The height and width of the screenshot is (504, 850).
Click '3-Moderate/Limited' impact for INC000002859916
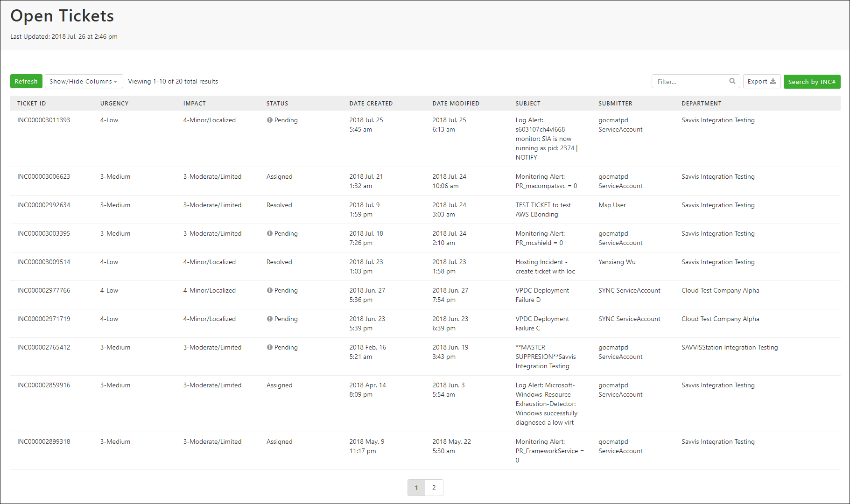coord(212,385)
